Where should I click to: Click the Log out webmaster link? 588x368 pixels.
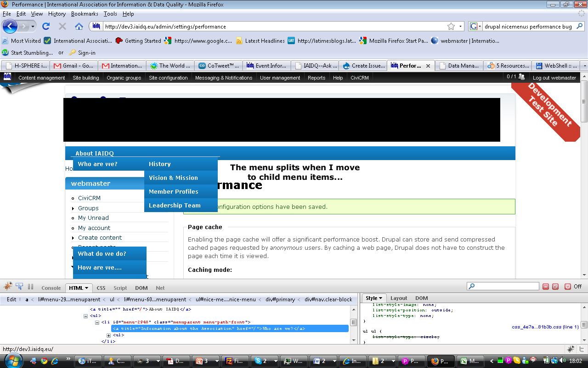point(554,78)
